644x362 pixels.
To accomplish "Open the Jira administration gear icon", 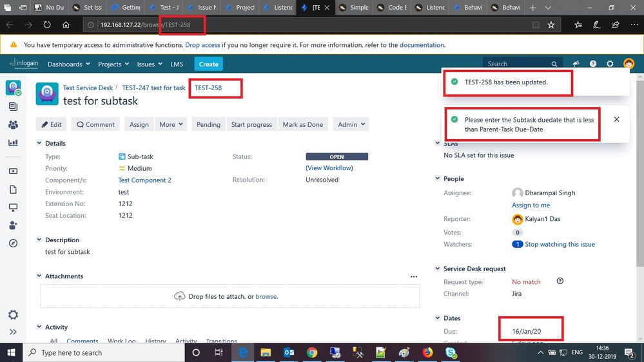I will coord(610,64).
